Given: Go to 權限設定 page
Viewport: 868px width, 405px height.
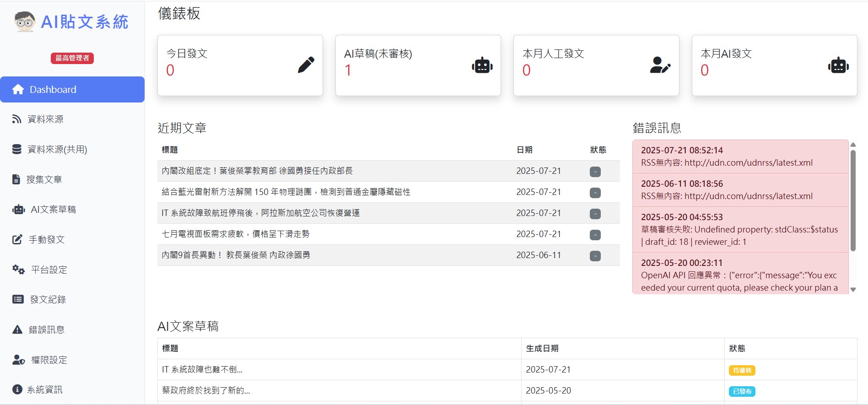Looking at the screenshot, I should tap(72, 360).
